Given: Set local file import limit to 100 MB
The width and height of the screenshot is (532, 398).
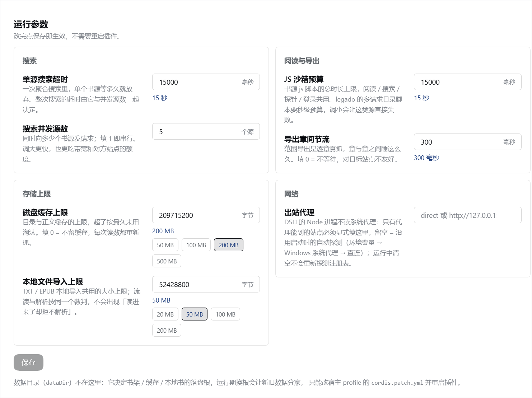Looking at the screenshot, I should pyautogui.click(x=225, y=314).
